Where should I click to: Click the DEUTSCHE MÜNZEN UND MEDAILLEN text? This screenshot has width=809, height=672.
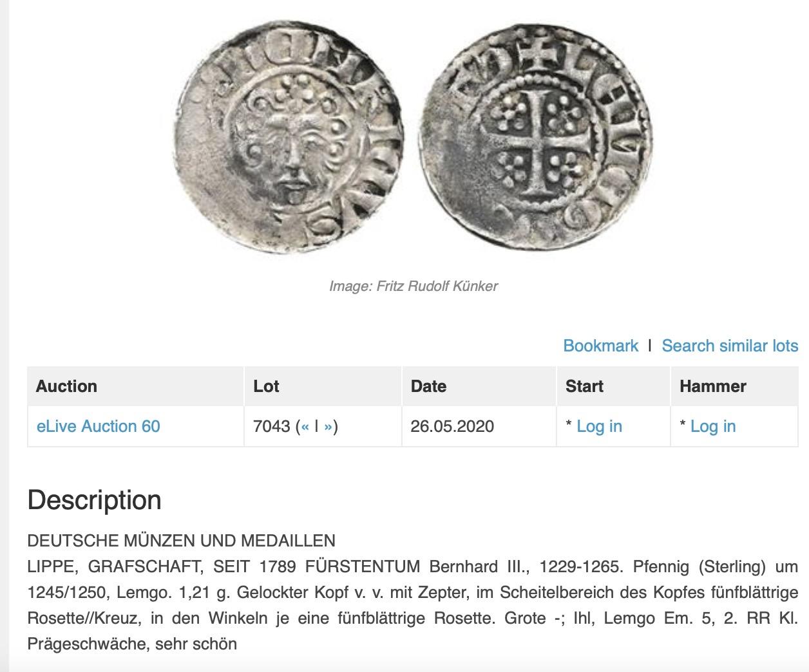(x=181, y=540)
